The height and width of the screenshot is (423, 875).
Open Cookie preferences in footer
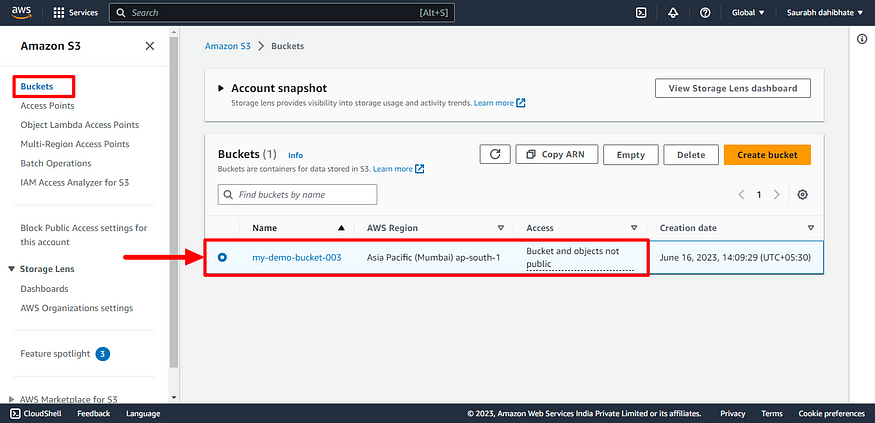click(x=831, y=414)
